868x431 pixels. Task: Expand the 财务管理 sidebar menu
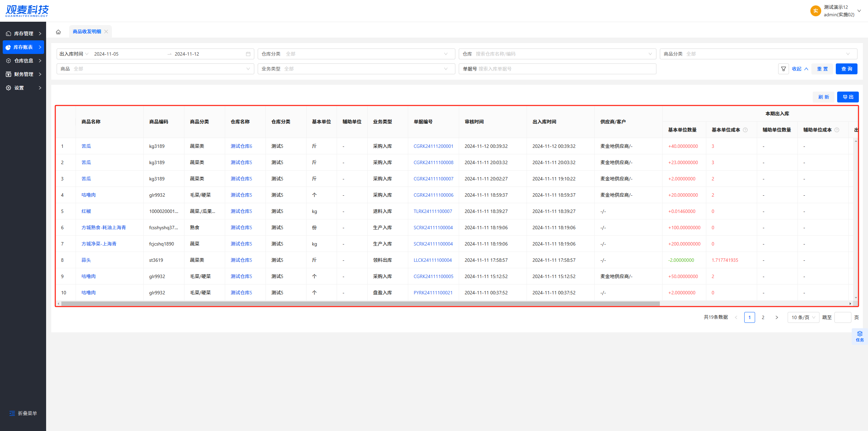coord(23,74)
